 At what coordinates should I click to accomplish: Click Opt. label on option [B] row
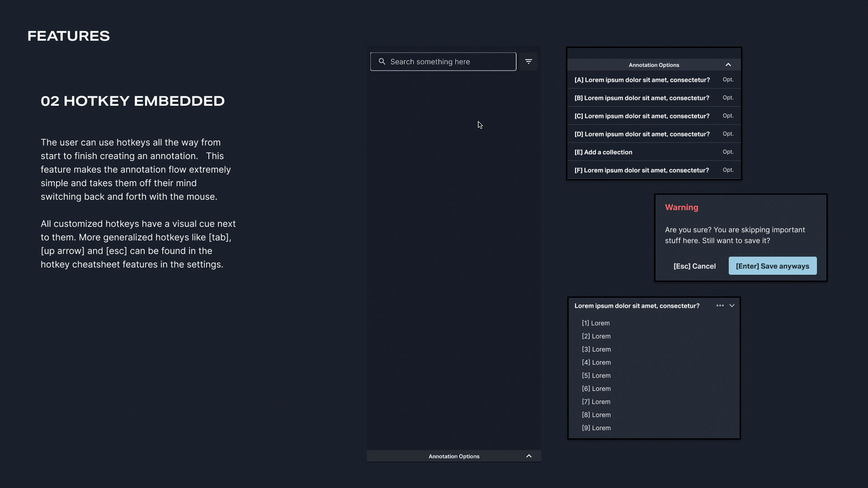pyautogui.click(x=728, y=98)
